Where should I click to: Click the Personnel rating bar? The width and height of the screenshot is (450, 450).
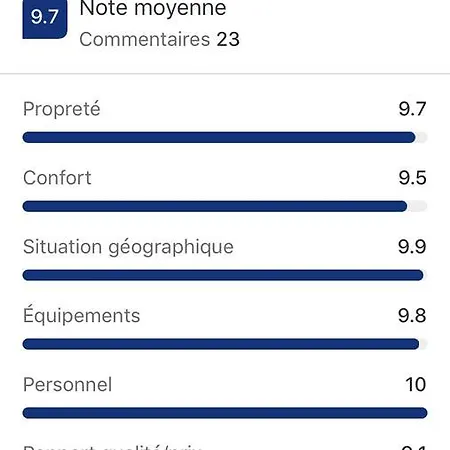point(225,413)
